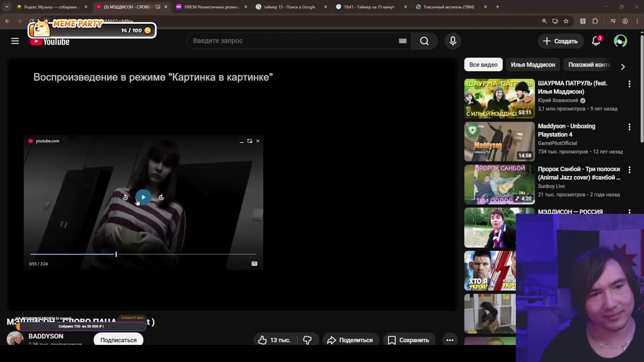Select the Похожий контент filter chip
The height and width of the screenshot is (362, 644).
589,64
